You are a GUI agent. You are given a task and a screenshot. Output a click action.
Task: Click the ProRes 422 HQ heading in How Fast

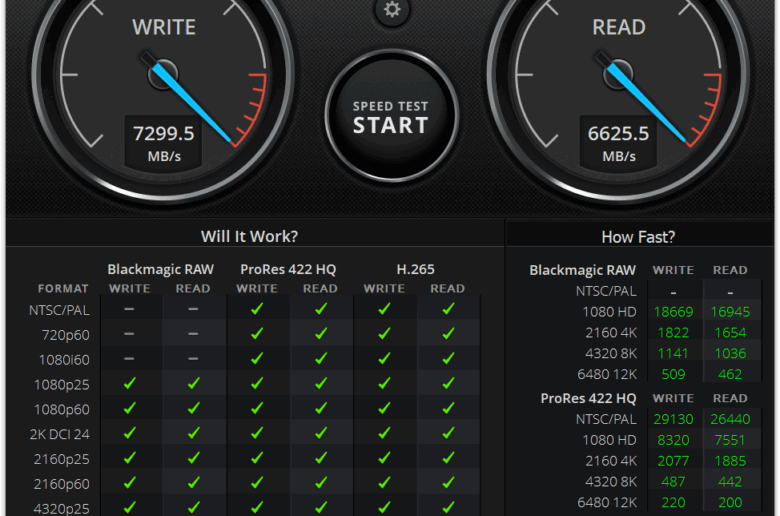(x=588, y=399)
